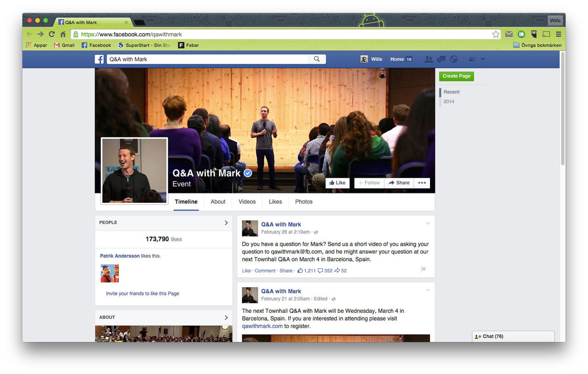The width and height of the screenshot is (588, 374).
Task: Click the Share link under February 26 post
Action: pyautogui.click(x=286, y=271)
